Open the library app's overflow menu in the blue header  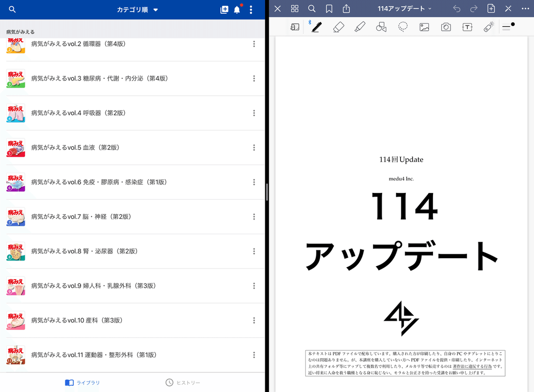pos(251,10)
